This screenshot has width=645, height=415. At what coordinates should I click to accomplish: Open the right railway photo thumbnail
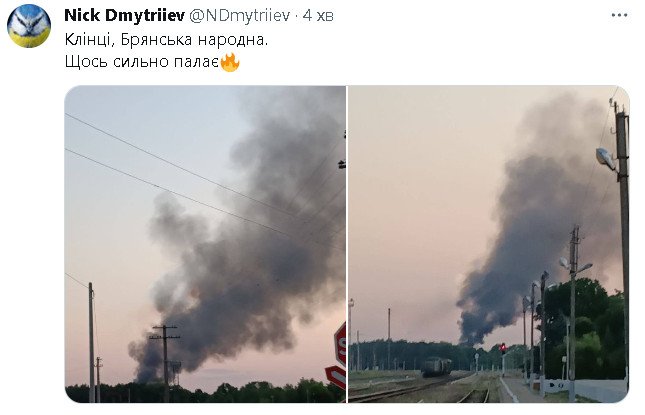coord(487,244)
